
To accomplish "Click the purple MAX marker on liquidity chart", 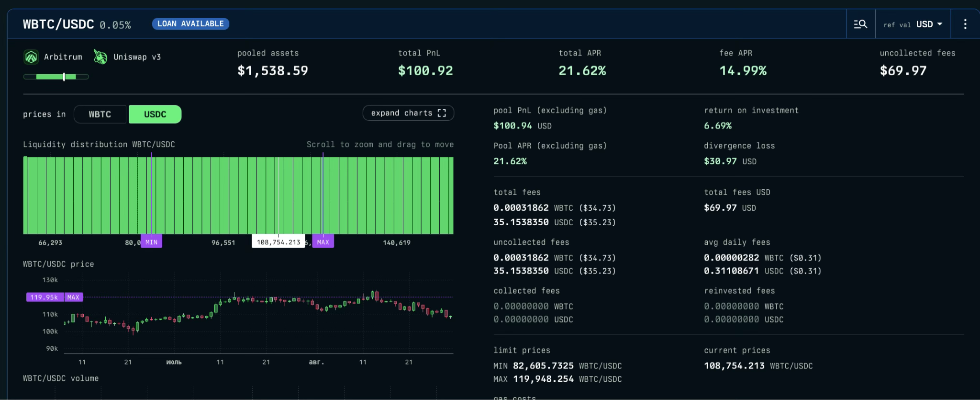I will (x=323, y=242).
